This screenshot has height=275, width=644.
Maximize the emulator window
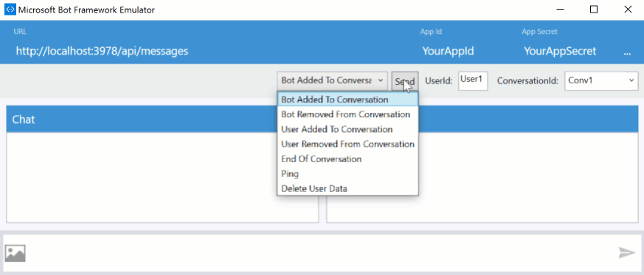[594, 10]
